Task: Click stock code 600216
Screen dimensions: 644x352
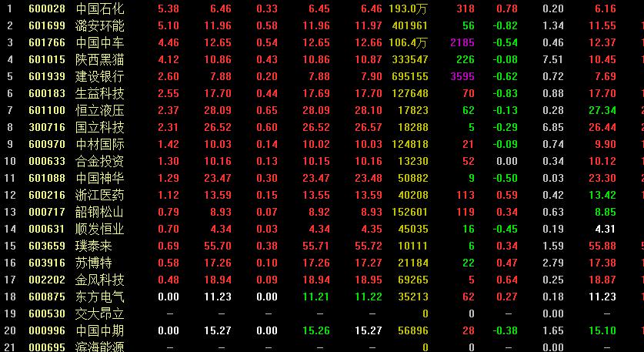Action: [47, 195]
